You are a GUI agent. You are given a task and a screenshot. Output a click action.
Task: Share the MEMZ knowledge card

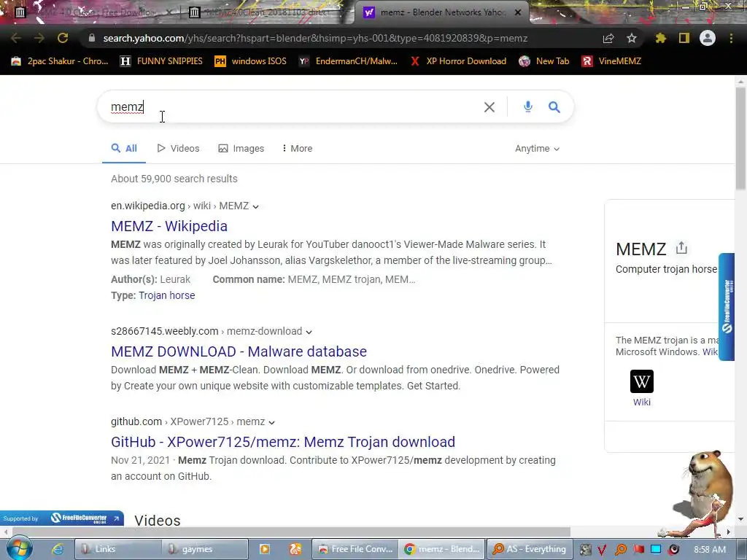pyautogui.click(x=681, y=248)
